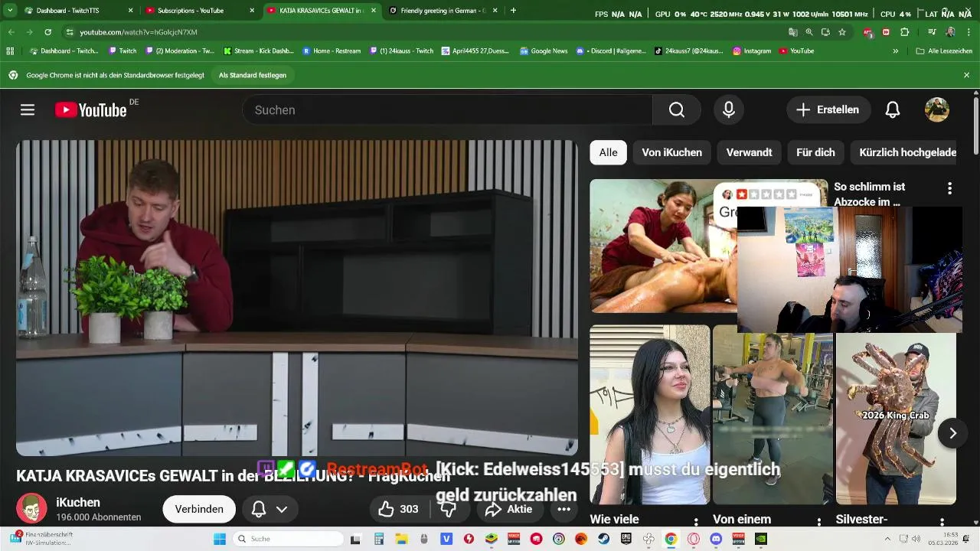Open the 'Wie viele' short thumbnail
This screenshot has height=551, width=980.
pyautogui.click(x=650, y=415)
